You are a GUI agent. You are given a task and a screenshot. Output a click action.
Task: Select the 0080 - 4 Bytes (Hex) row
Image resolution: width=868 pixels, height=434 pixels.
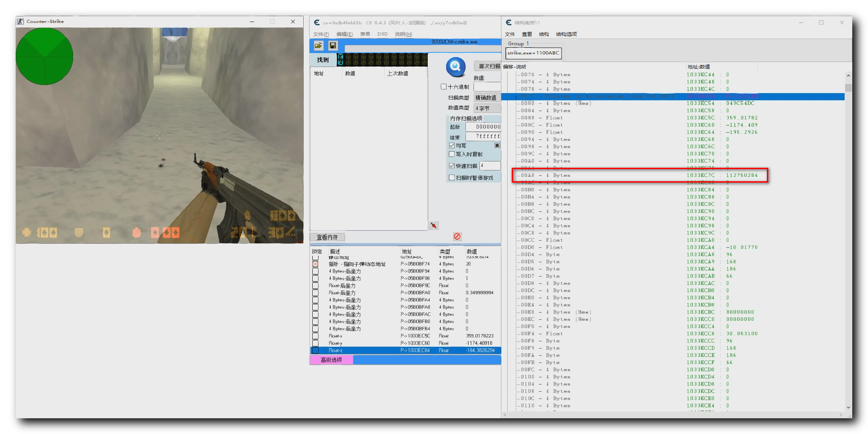click(x=674, y=103)
